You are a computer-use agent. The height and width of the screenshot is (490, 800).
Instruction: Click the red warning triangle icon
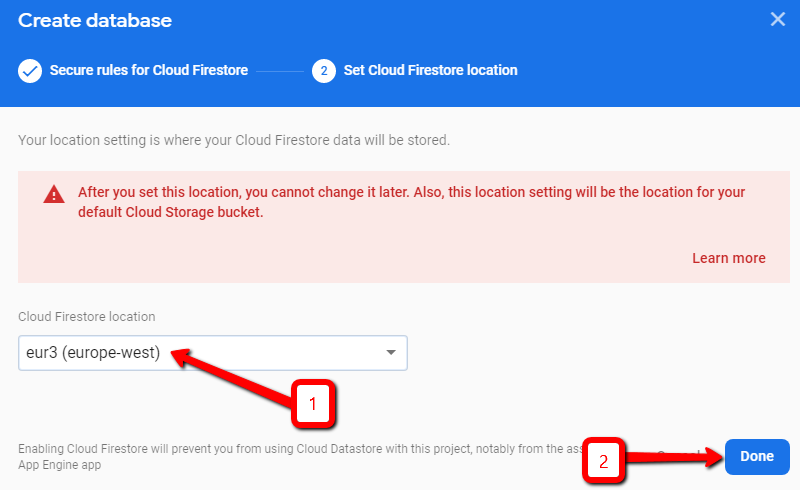point(53,195)
